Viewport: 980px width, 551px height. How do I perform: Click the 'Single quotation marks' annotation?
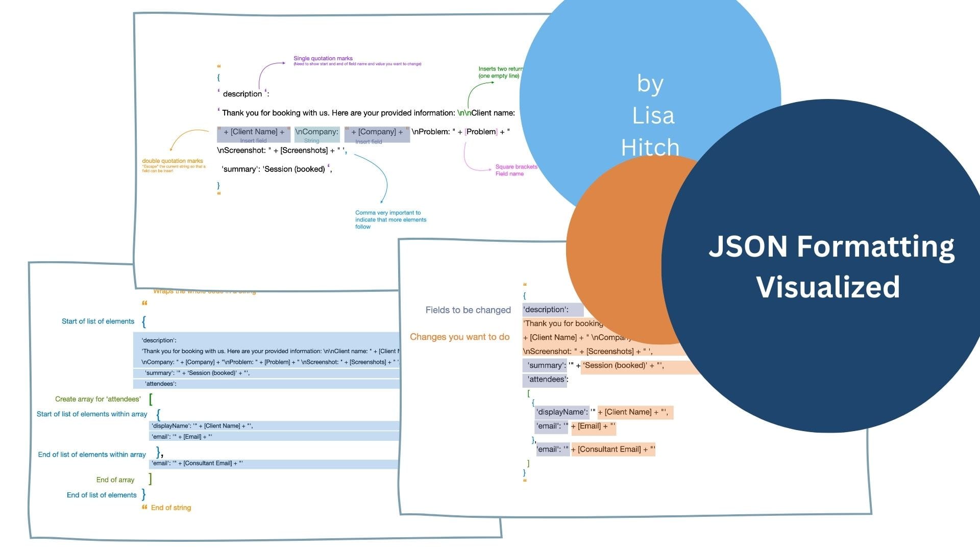(323, 59)
